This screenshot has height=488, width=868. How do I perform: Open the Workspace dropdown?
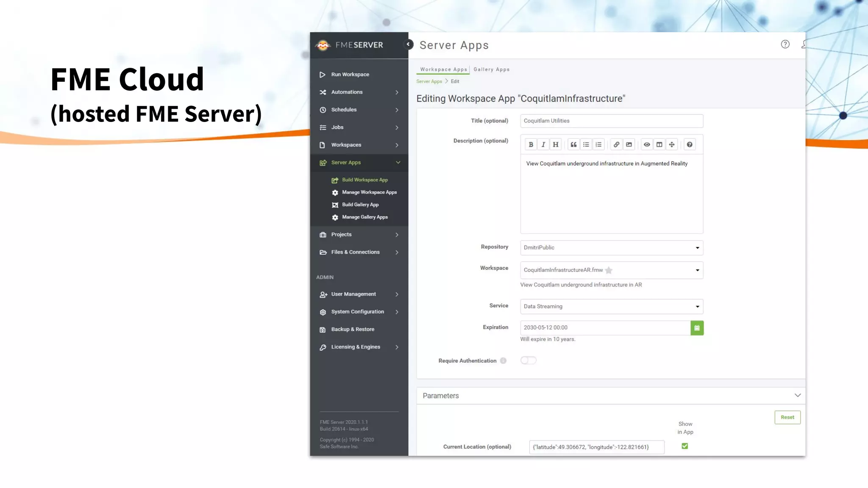[x=612, y=270]
